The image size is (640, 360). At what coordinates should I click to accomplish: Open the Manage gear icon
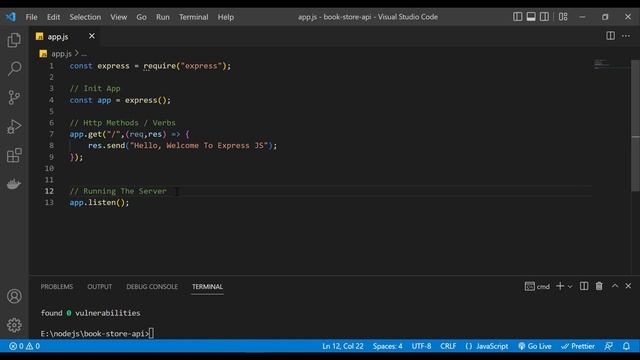pyautogui.click(x=14, y=325)
